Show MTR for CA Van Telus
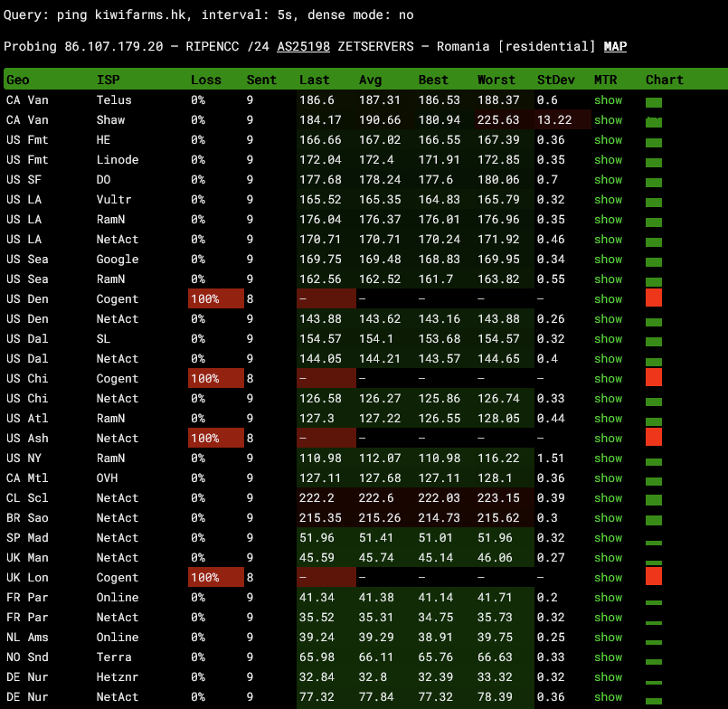728x709 pixels. (609, 99)
